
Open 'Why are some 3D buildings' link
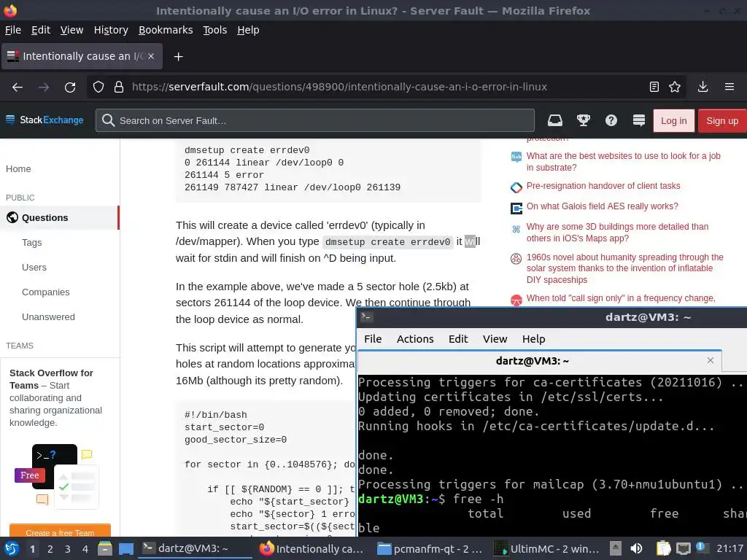click(x=617, y=233)
